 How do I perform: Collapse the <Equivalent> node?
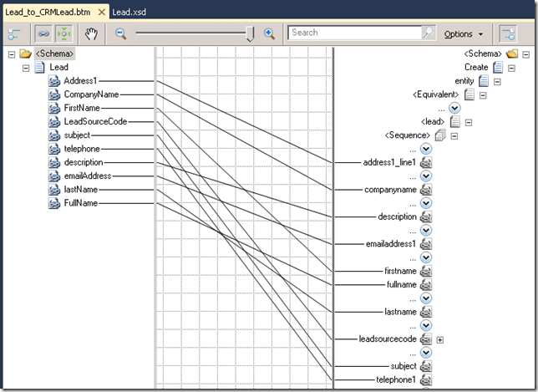pos(483,95)
